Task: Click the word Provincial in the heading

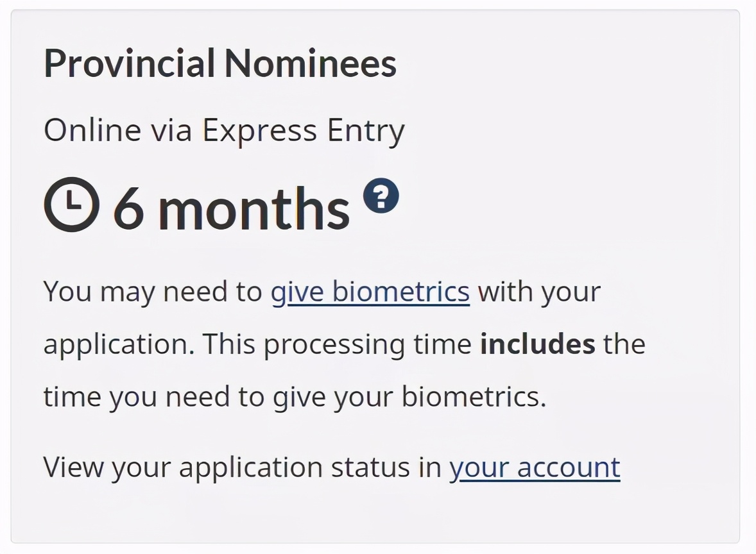Action: coord(129,63)
